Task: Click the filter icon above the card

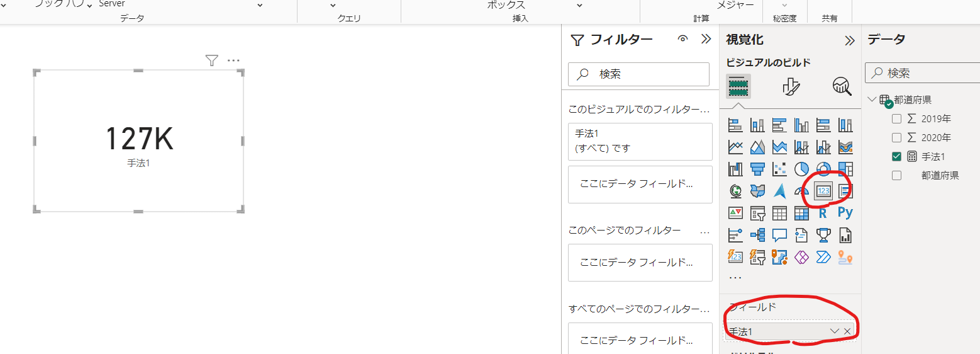Action: pos(212,60)
